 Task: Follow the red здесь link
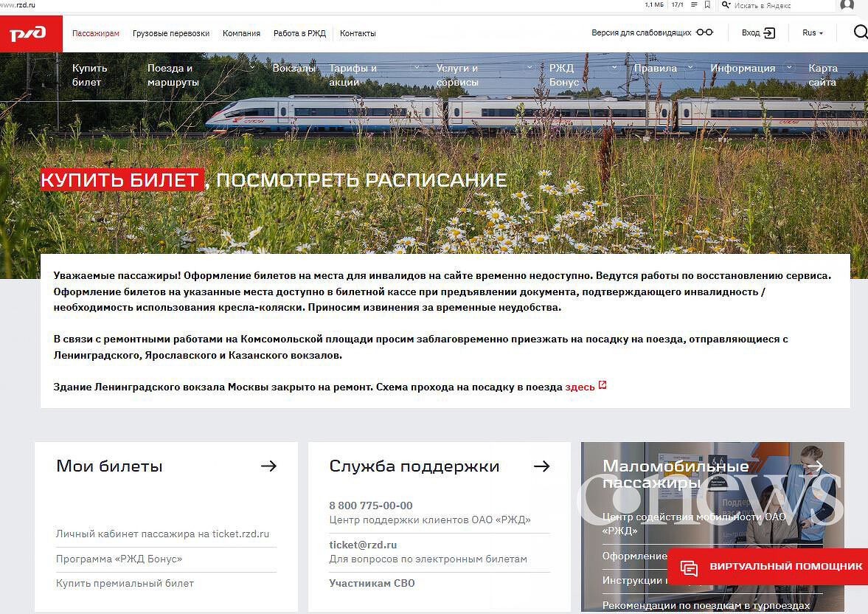click(x=580, y=387)
